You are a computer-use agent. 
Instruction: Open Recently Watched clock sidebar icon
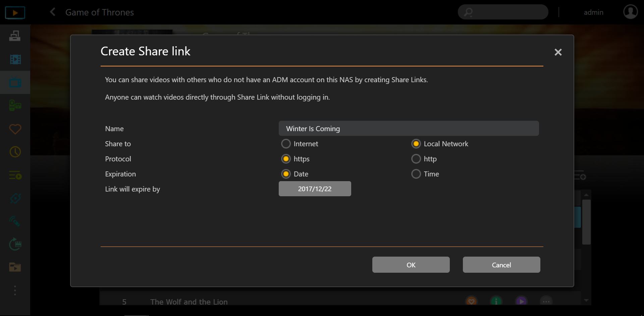tap(15, 152)
